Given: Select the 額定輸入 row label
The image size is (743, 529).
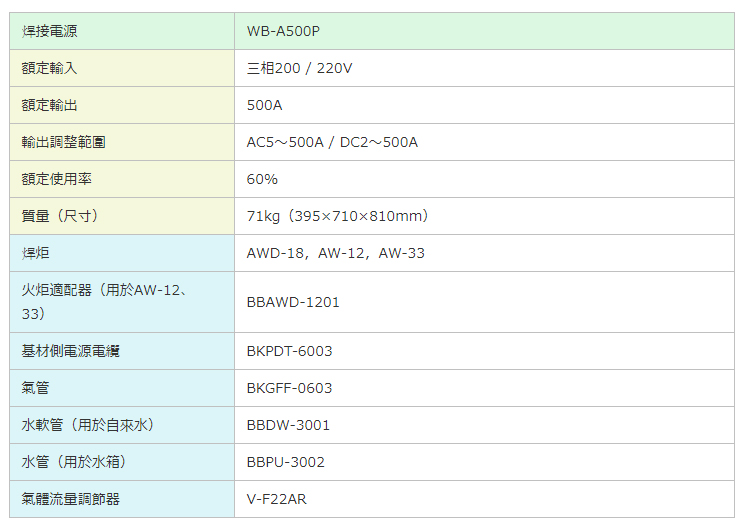Looking at the screenshot, I should [x=49, y=68].
